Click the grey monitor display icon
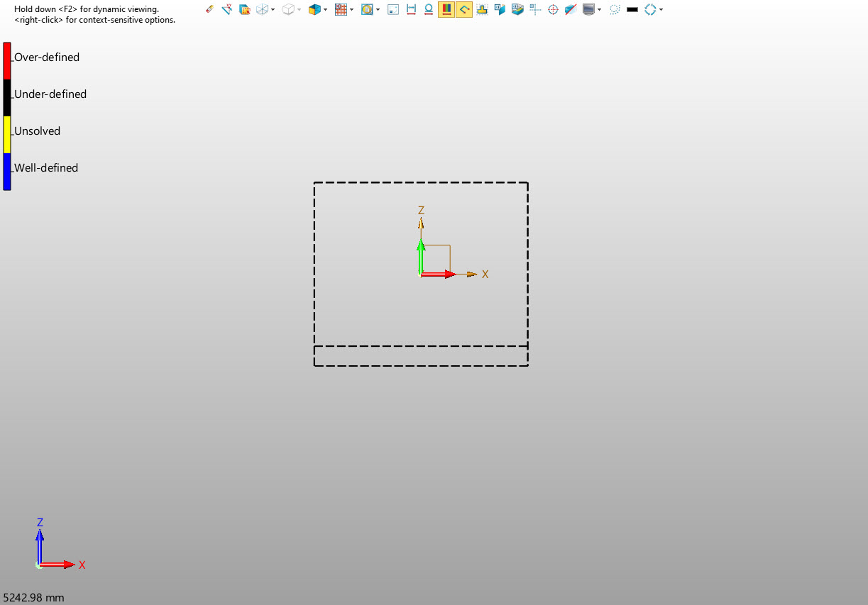This screenshot has height=605, width=868. pyautogui.click(x=588, y=9)
